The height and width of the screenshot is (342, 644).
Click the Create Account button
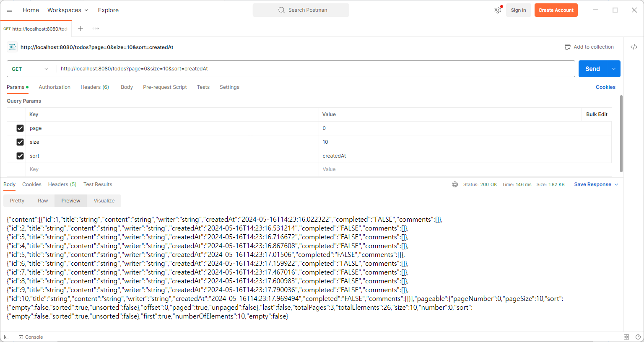[556, 10]
